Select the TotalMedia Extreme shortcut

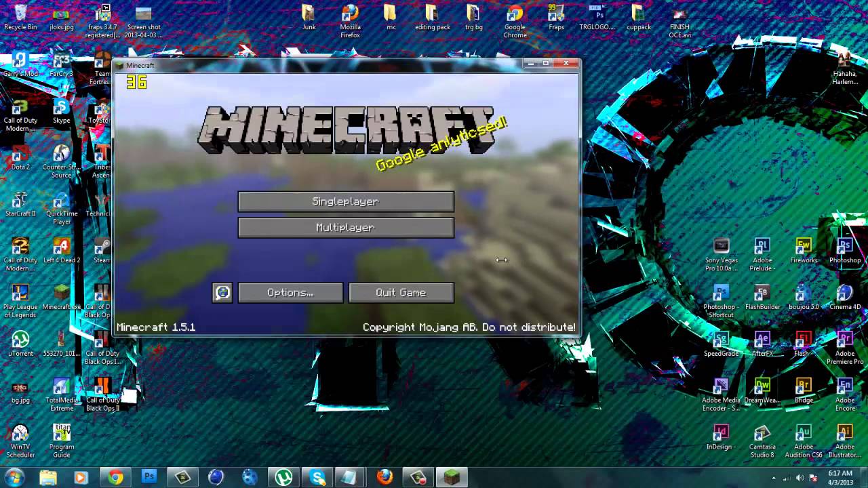[x=62, y=395]
